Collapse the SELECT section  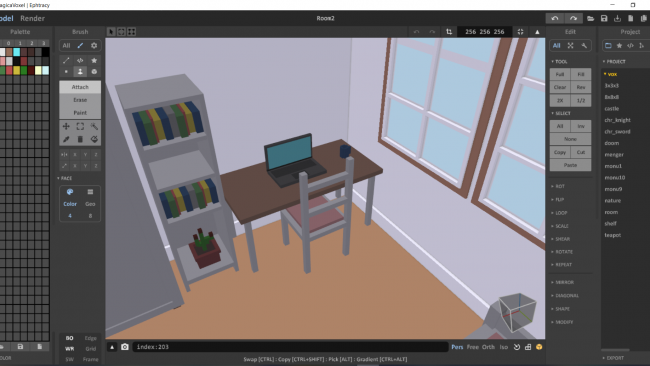(560, 113)
